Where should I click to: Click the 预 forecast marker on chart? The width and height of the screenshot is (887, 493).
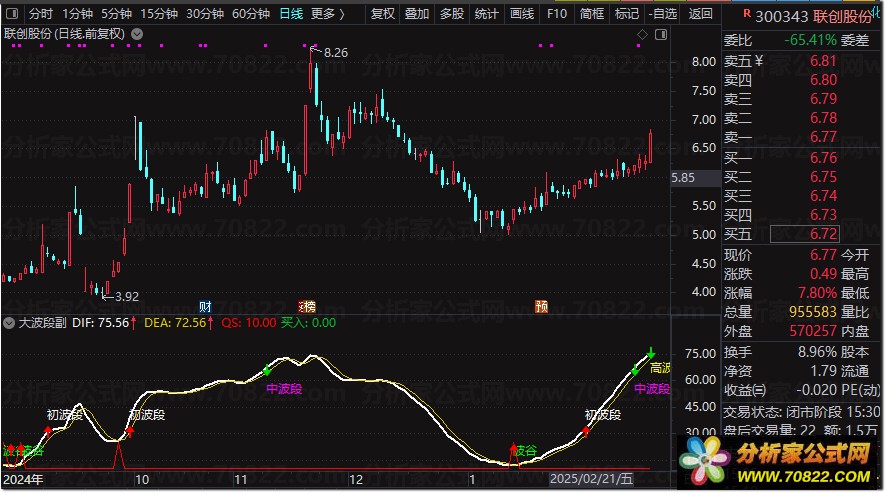click(541, 306)
